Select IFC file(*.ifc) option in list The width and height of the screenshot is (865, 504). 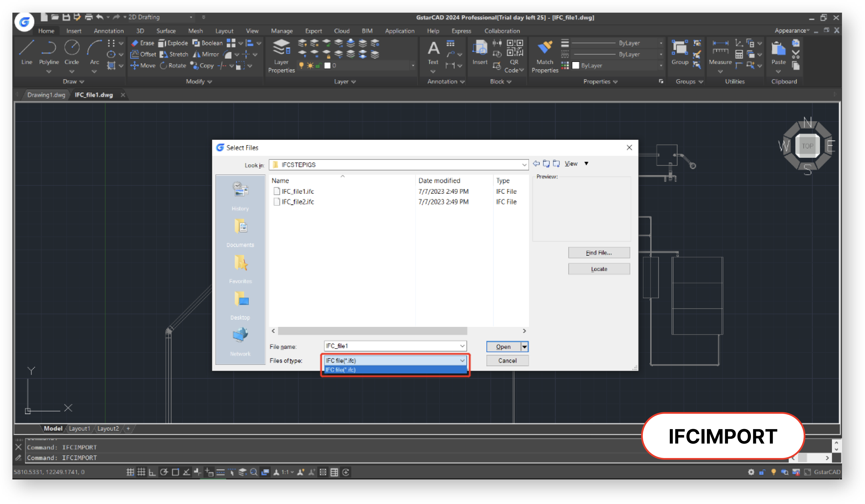tap(395, 370)
